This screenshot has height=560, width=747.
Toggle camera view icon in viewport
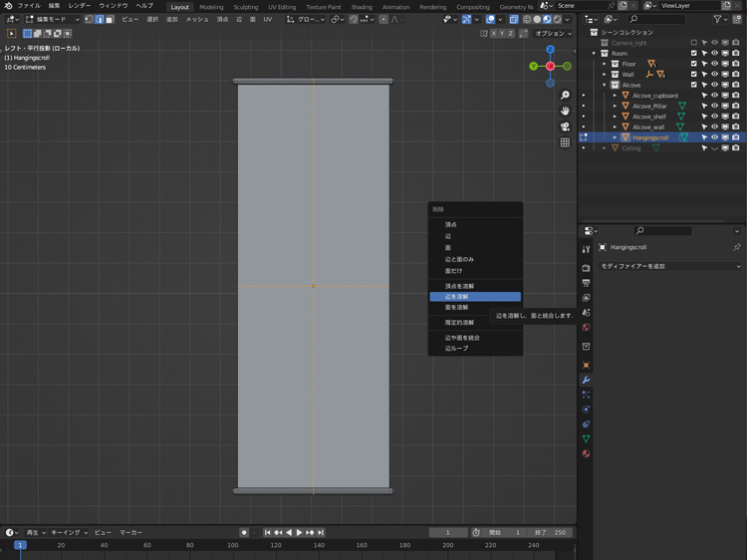pos(565,127)
